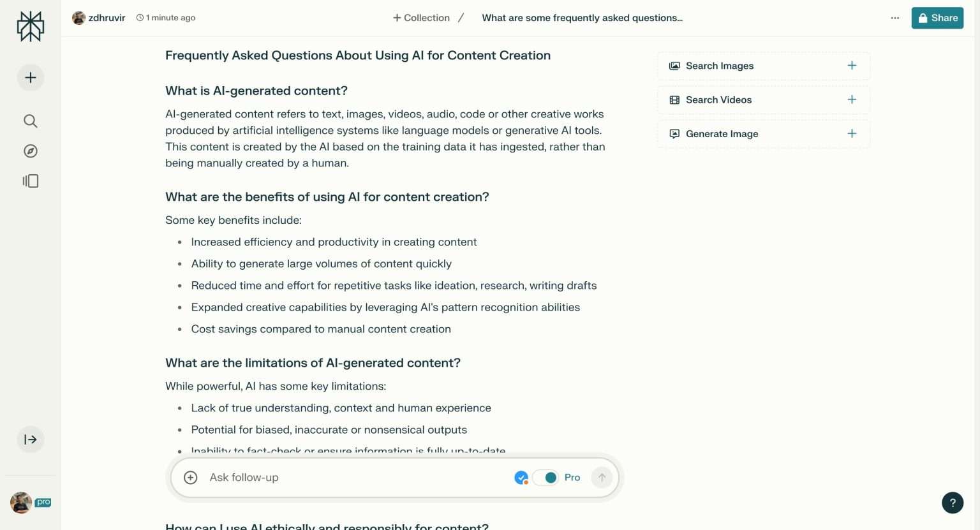The image size is (980, 530).
Task: Toggle the source selector checkmark
Action: pos(521,477)
